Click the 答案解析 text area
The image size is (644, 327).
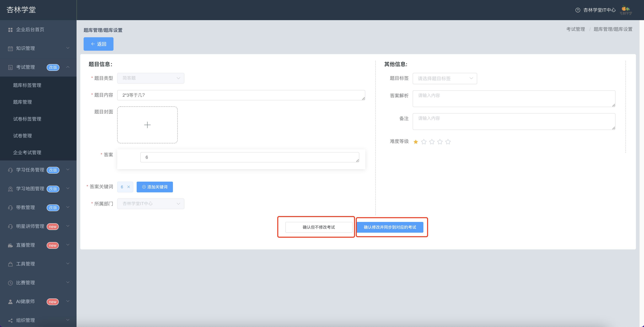click(514, 99)
